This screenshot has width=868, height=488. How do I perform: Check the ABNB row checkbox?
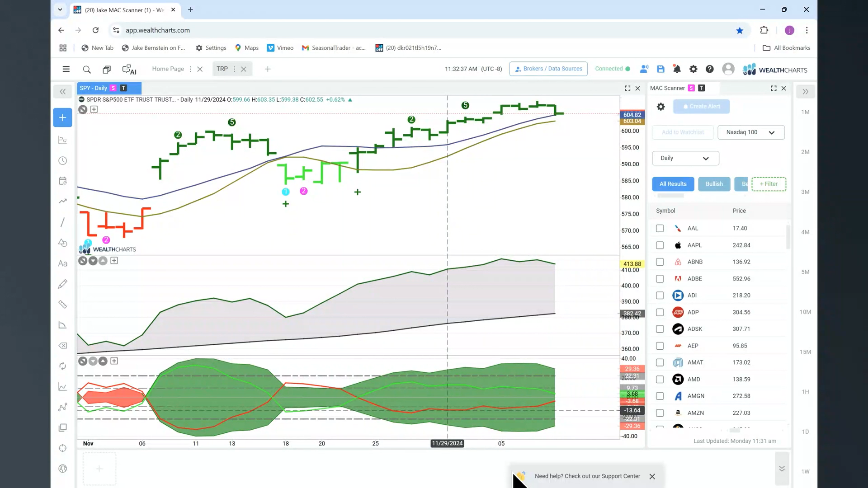660,262
